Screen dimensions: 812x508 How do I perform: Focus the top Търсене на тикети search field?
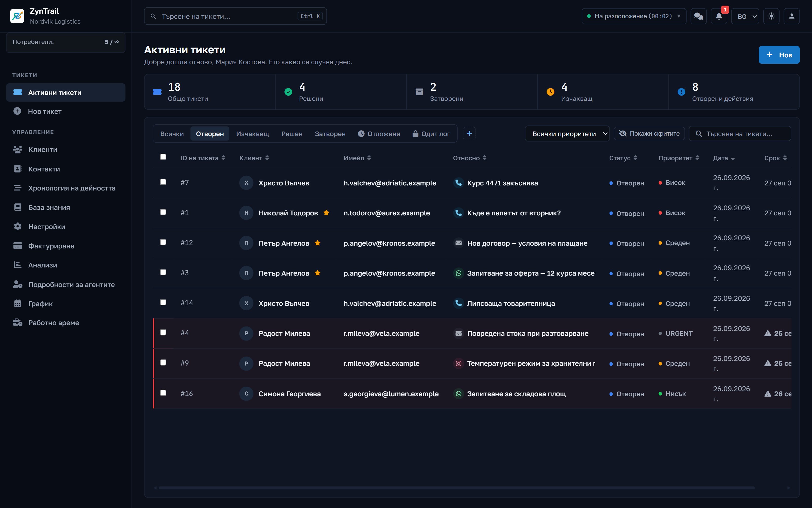click(x=235, y=16)
